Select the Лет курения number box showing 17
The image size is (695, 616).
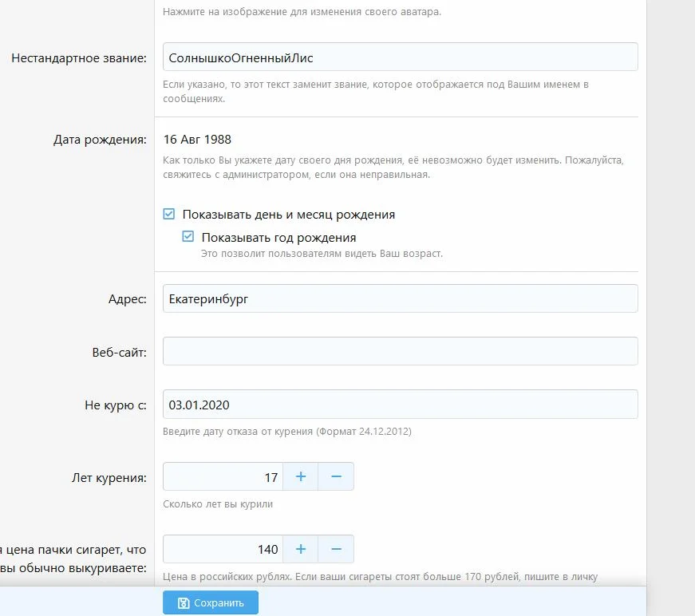tap(223, 477)
